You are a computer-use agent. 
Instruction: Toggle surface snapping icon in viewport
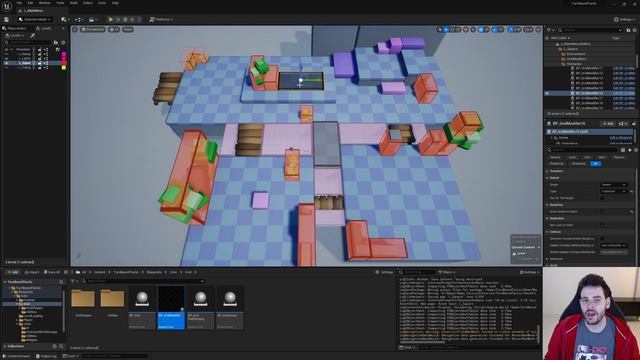click(473, 30)
